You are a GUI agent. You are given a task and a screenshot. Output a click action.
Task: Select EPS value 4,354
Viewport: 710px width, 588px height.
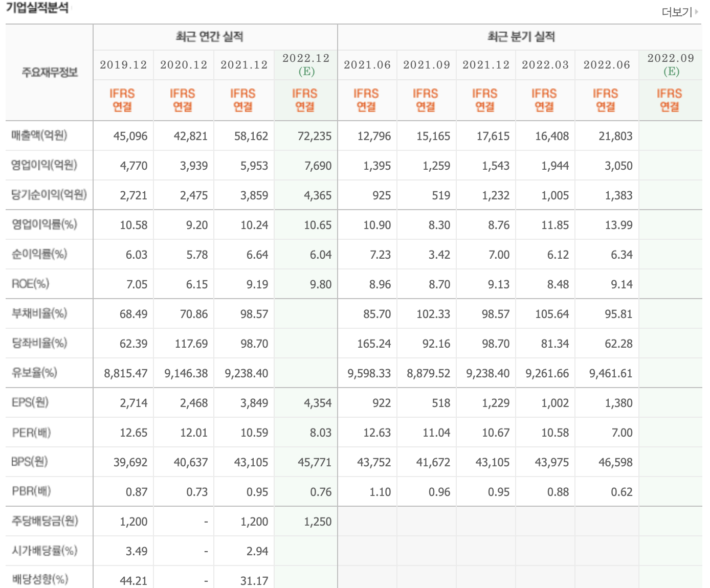tap(318, 403)
